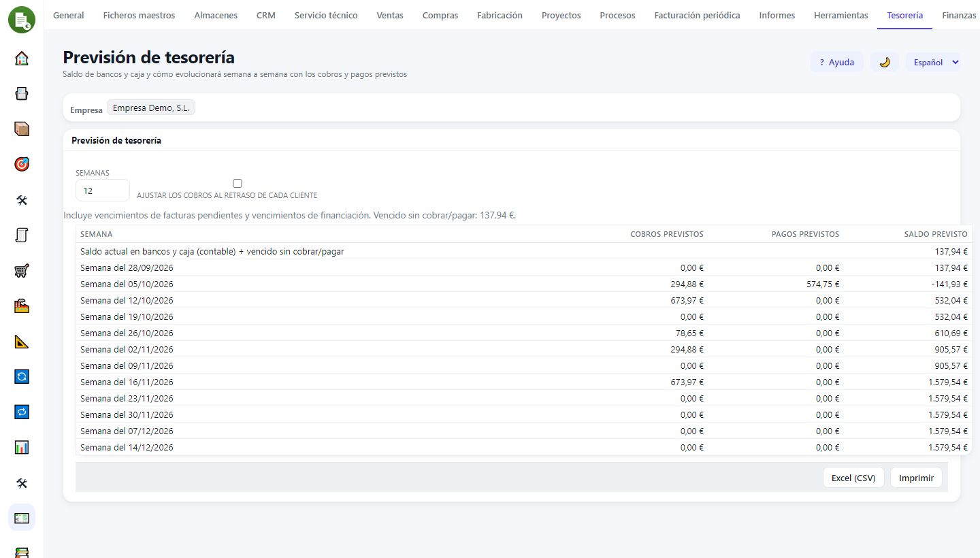Enable adjusting collections to client delay
Screen dimensions: 980x558
tap(238, 183)
